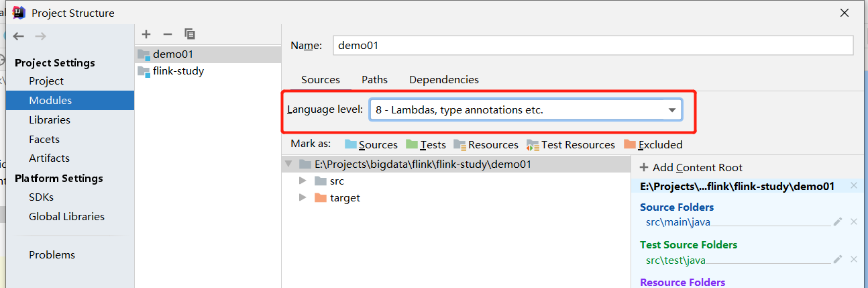Expand the src folder node
Screen dimensions: 868x288
pyautogui.click(x=303, y=181)
